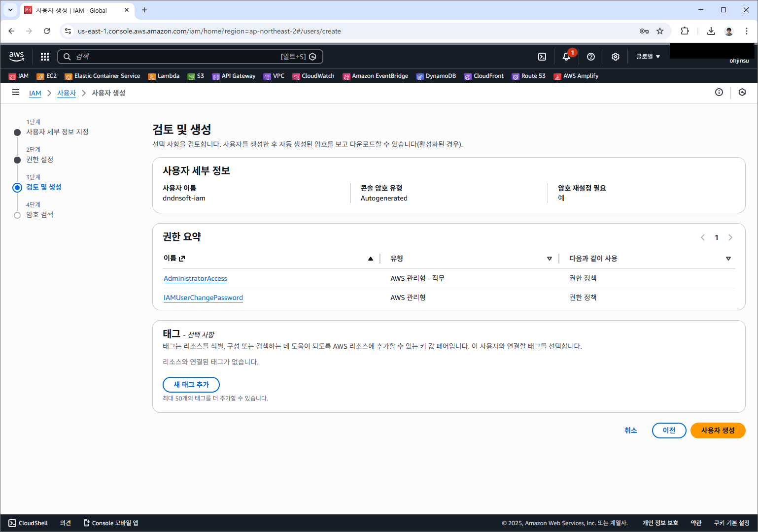Open CloudShell from the top navigation bar
The width and height of the screenshot is (758, 532).
pos(542,56)
